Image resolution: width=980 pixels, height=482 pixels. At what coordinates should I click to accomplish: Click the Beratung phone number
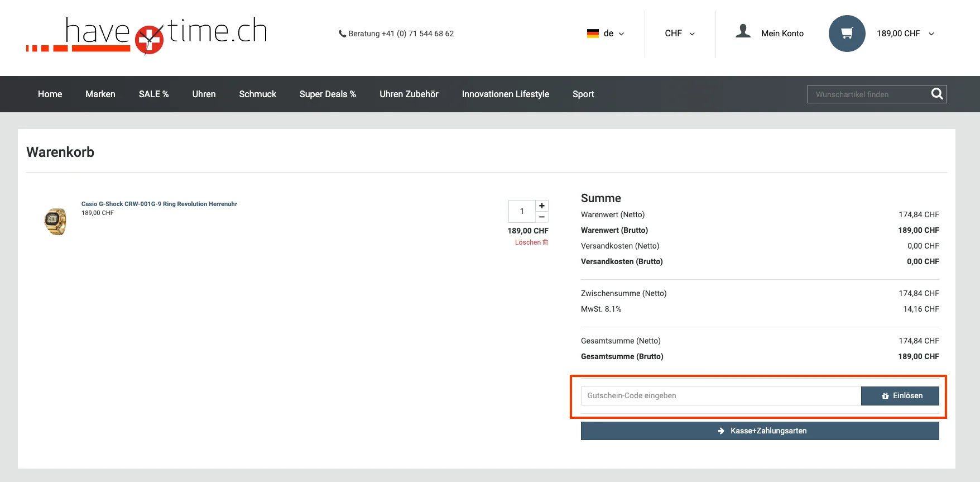point(396,34)
